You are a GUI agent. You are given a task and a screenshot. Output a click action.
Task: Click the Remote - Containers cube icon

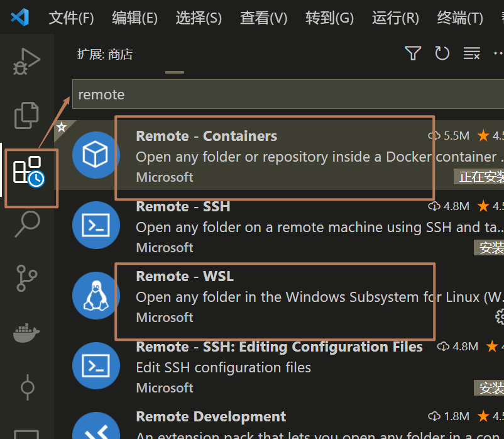(96, 155)
